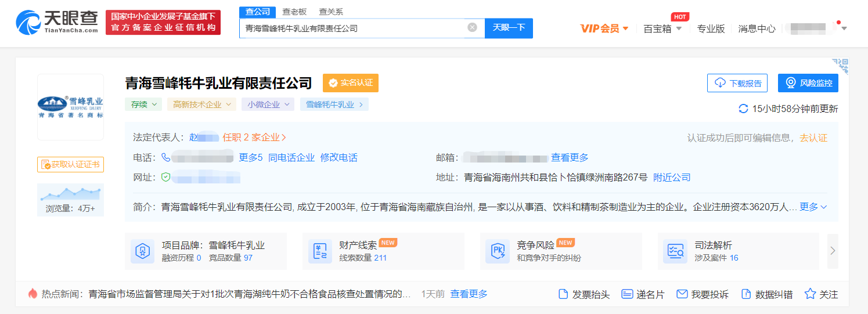Open the 竞品数量 97 link
The height and width of the screenshot is (314, 868).
[229, 258]
